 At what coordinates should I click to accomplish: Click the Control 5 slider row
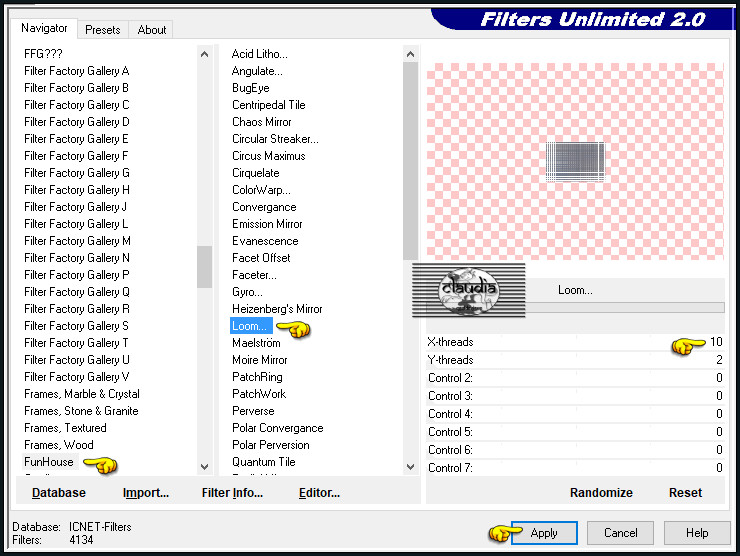[x=575, y=431]
